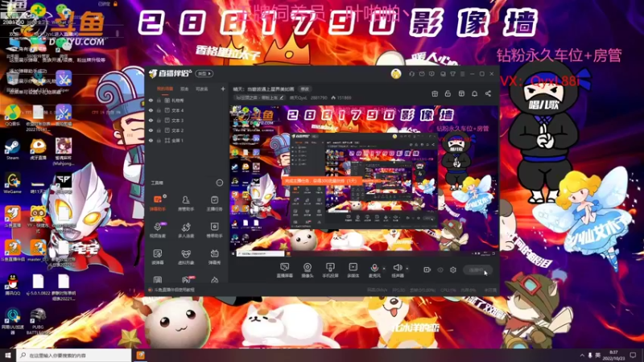Image resolution: width=644 pixels, height=362 pixels.
Task: Open Steam desktop shortcut
Action: coord(12,150)
